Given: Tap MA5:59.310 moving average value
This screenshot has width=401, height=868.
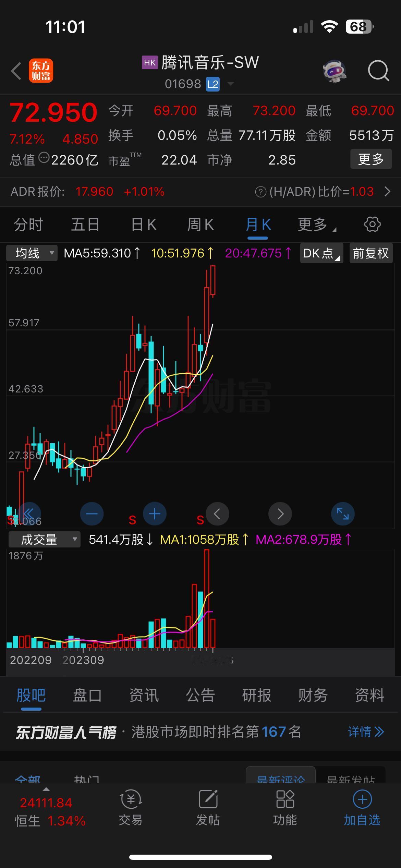Looking at the screenshot, I should pos(102,253).
